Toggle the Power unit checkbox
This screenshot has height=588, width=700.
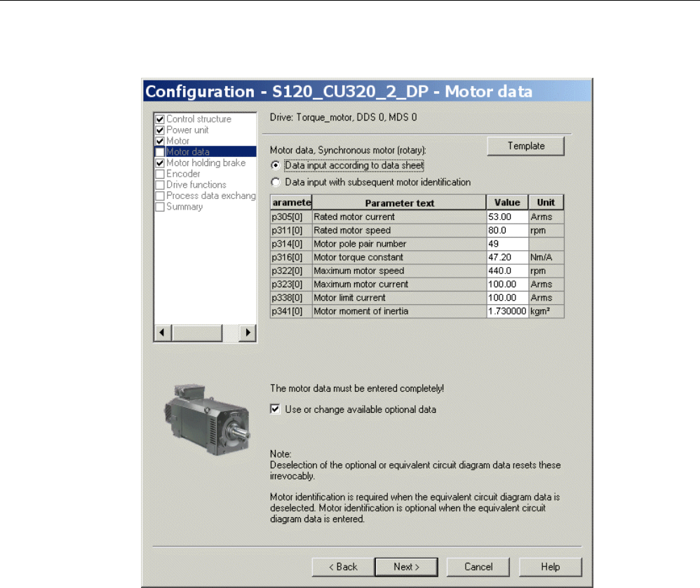pyautogui.click(x=160, y=130)
